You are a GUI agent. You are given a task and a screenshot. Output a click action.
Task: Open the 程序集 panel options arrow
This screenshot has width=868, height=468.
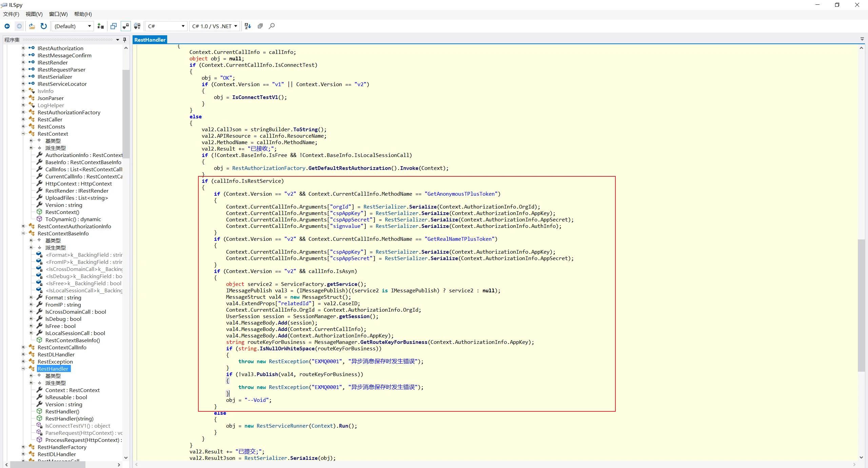118,40
